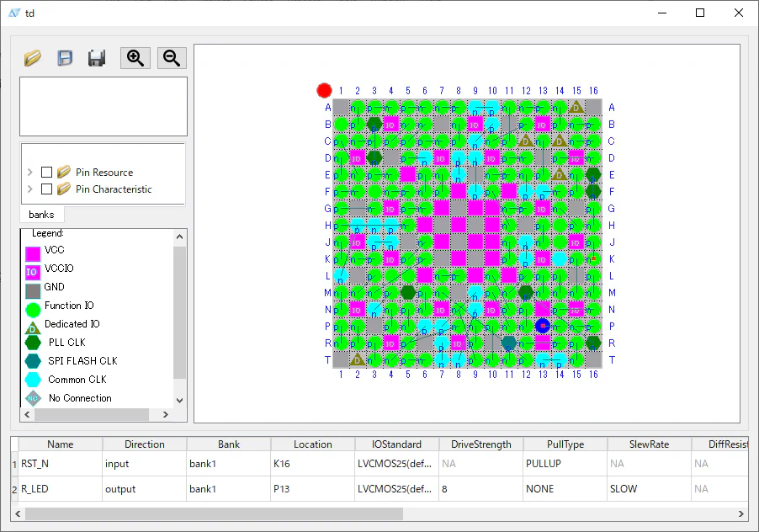The image size is (759, 532).
Task: Click the Dedicated IO triangle pin at T2
Action: pyautogui.click(x=357, y=359)
